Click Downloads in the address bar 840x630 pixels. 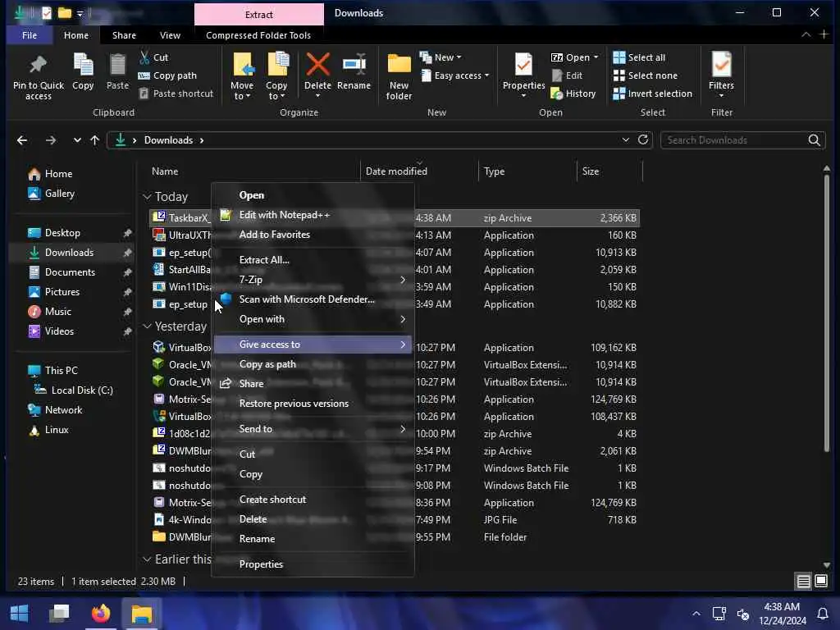click(168, 140)
